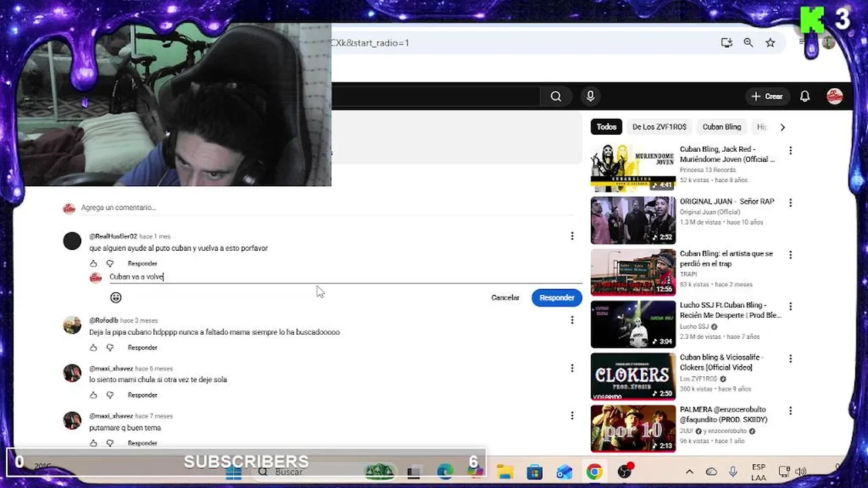Select the Cuban Bling filter chip
Image resolution: width=868 pixels, height=488 pixels.
tap(722, 127)
